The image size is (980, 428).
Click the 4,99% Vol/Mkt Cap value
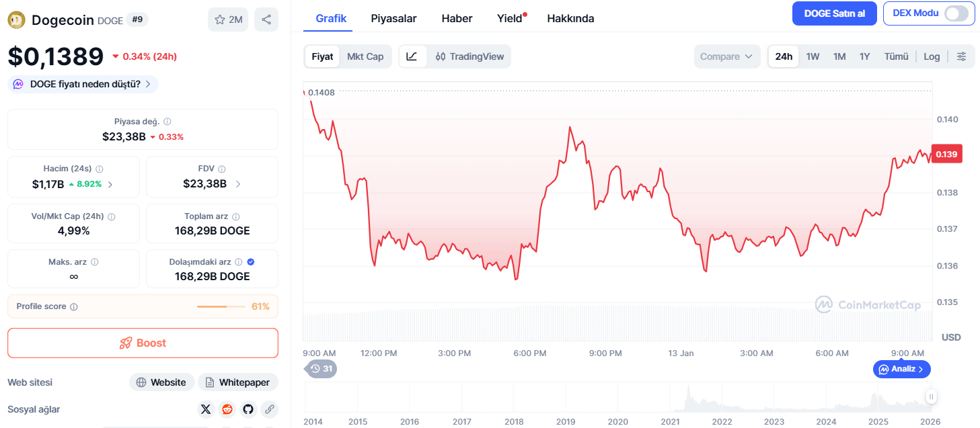coord(74,230)
